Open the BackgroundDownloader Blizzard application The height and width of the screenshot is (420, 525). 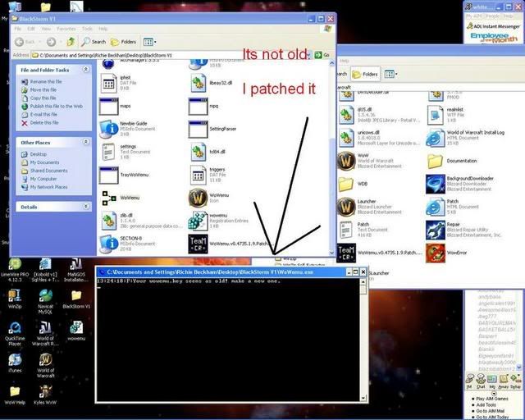click(435, 184)
